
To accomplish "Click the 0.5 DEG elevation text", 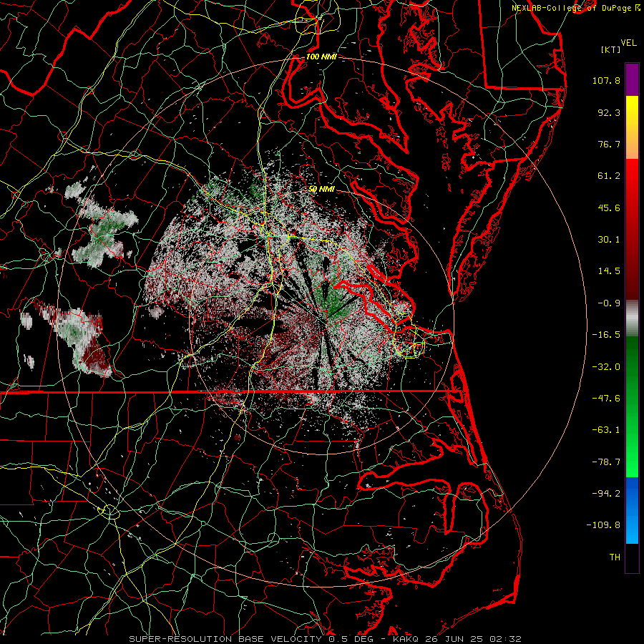I will click(x=351, y=639).
